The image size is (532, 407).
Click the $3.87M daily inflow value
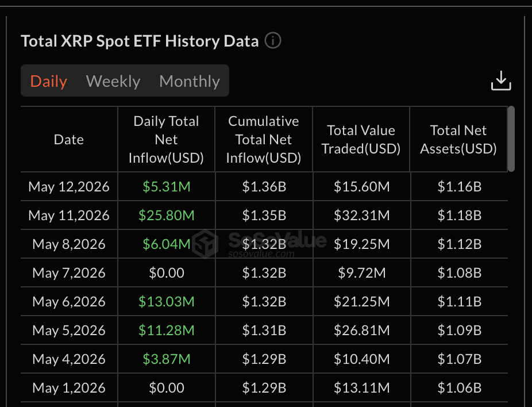[166, 359]
